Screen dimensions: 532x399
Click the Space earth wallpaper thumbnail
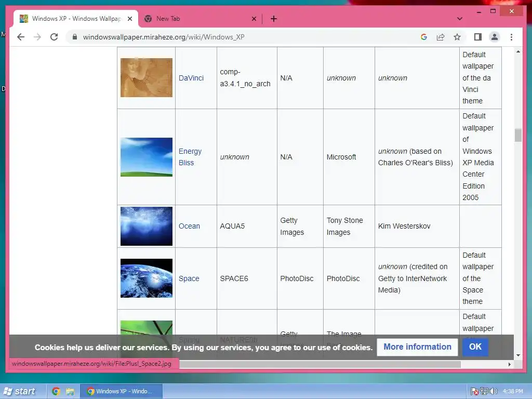tap(146, 278)
